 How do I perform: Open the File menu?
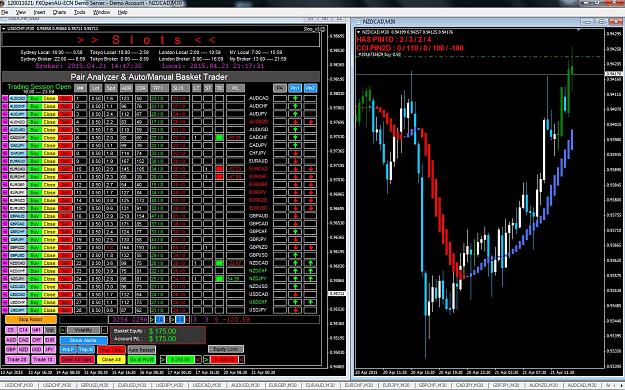pos(5,12)
